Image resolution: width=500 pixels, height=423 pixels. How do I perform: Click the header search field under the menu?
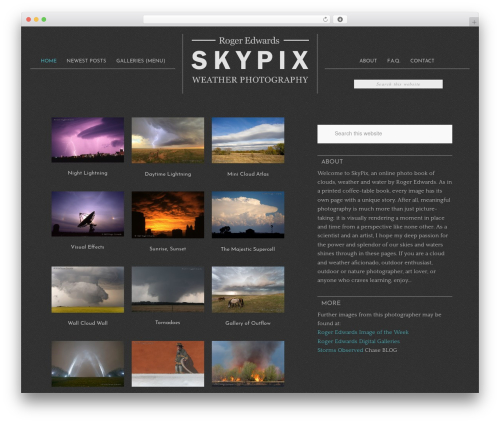coord(398,84)
